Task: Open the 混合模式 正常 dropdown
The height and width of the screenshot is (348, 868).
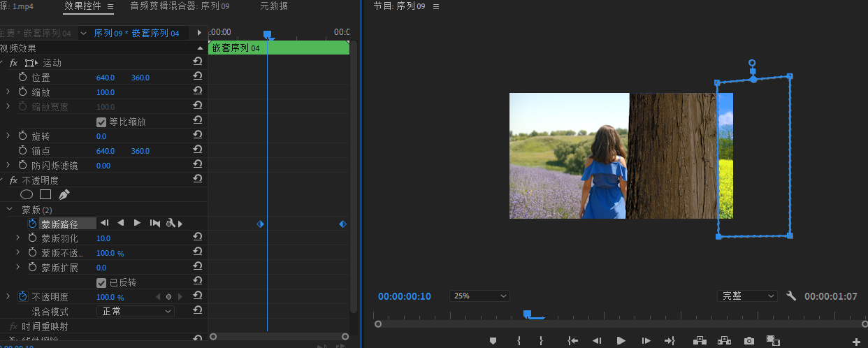Action: 135,311
